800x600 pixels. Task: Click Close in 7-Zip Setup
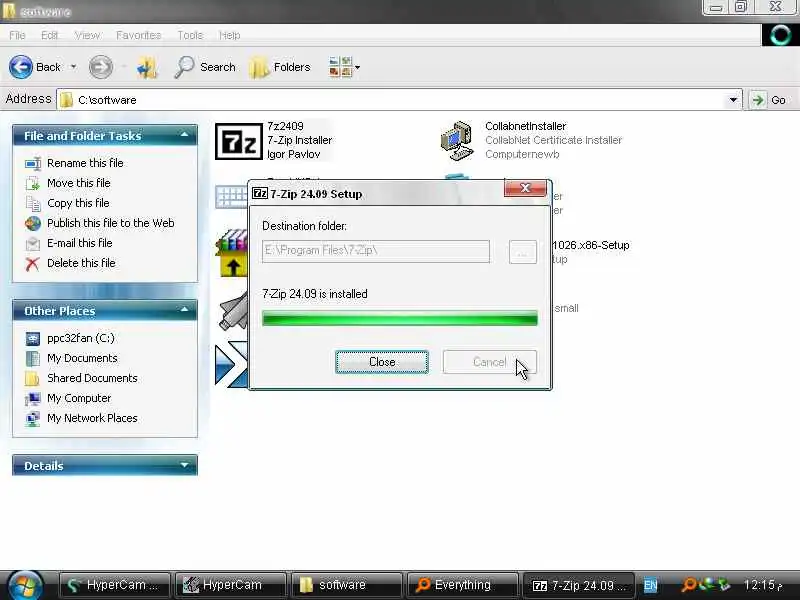pyautogui.click(x=382, y=362)
